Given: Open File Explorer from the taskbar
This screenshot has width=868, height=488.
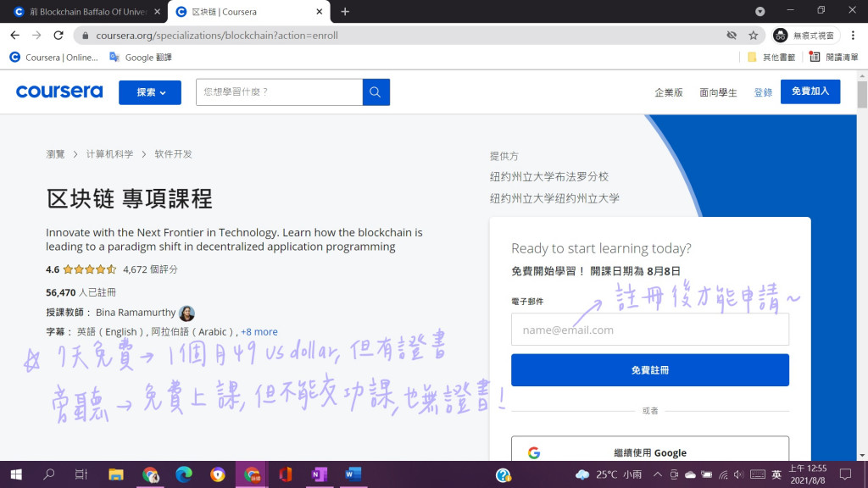Looking at the screenshot, I should click(x=115, y=474).
